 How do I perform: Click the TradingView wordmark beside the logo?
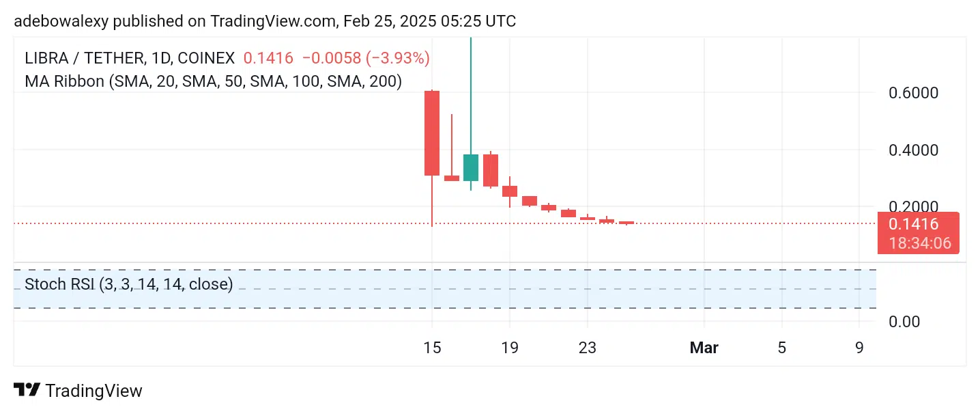(93, 391)
